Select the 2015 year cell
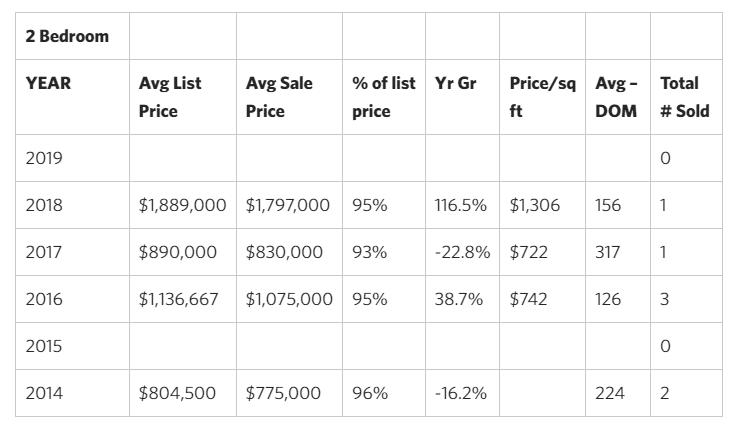This screenshot has width=736, height=432. [72, 346]
